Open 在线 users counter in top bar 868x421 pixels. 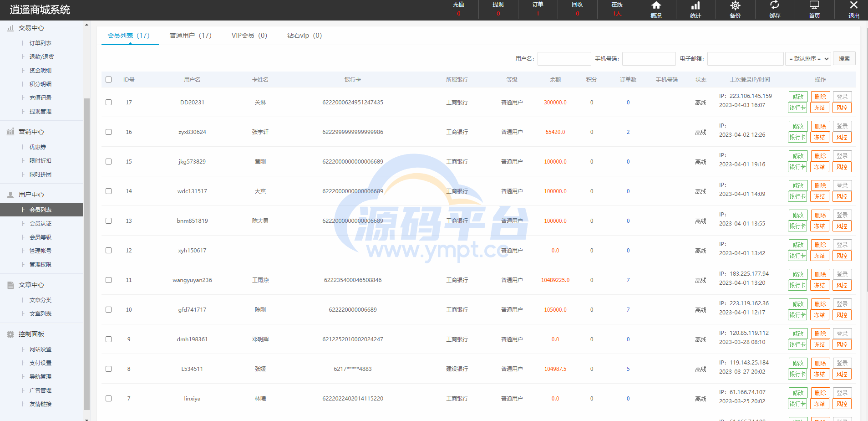point(617,9)
